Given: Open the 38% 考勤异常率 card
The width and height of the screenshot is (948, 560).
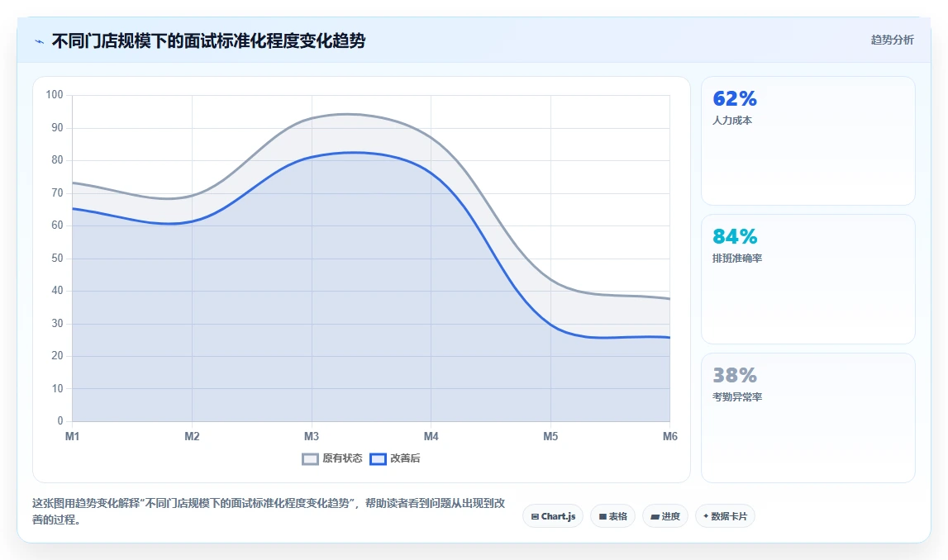Looking at the screenshot, I should (x=807, y=417).
